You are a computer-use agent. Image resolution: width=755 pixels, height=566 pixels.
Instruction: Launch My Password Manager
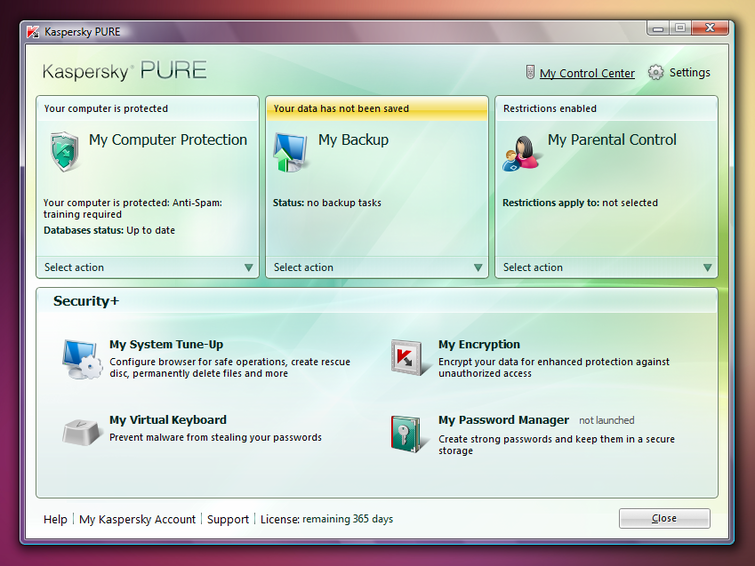(x=504, y=420)
